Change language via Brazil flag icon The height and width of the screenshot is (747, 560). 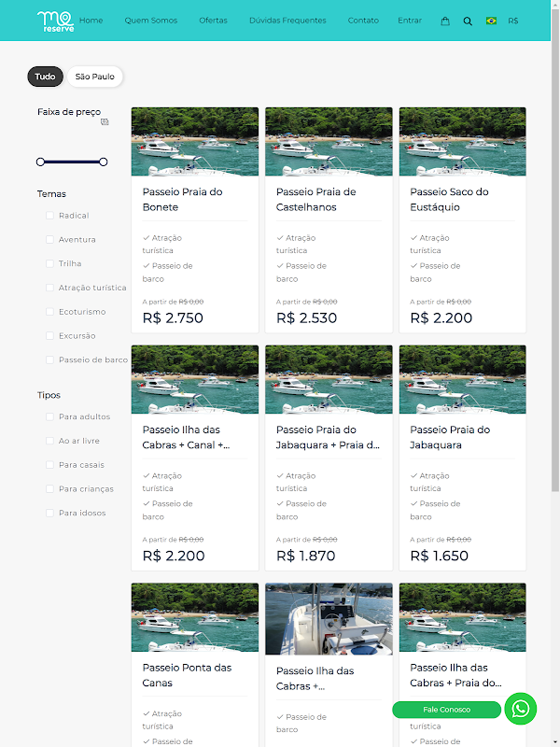point(491,21)
